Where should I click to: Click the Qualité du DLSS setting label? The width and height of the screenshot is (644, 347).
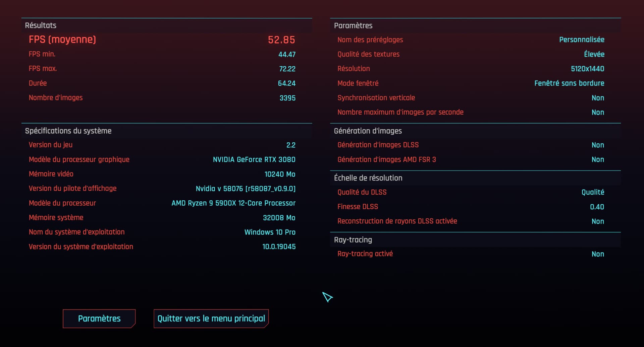[x=362, y=192]
